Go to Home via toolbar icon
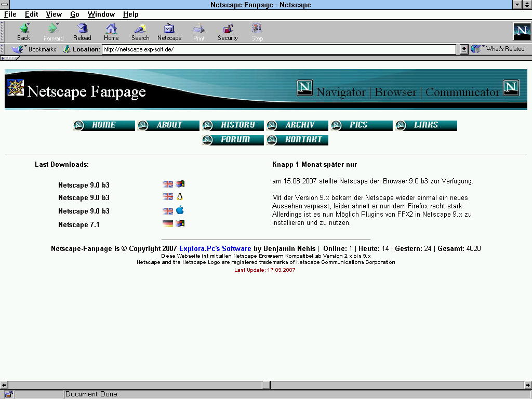 (x=111, y=32)
